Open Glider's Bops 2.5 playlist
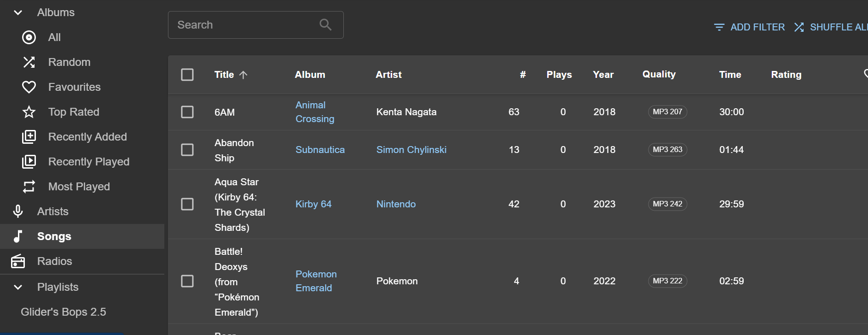The height and width of the screenshot is (335, 868). tap(64, 312)
